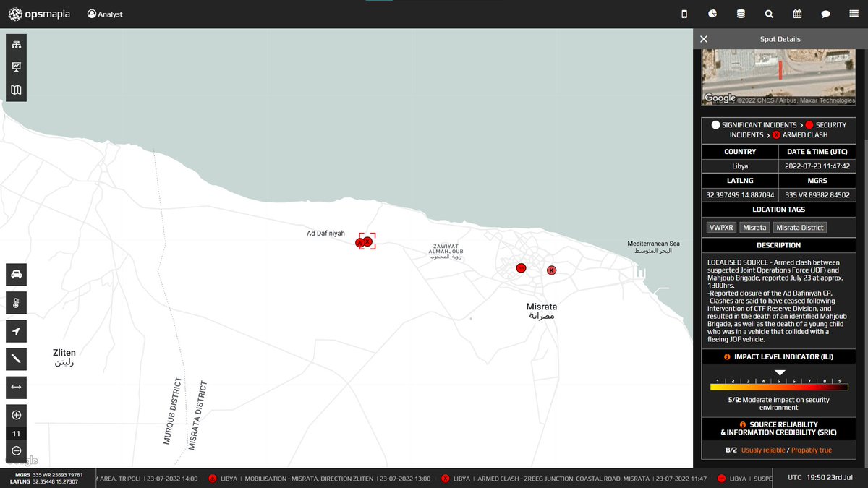Click the orange info icon beside Impact Level Indicator
Viewport: 868px width, 488px height.
pyautogui.click(x=727, y=357)
